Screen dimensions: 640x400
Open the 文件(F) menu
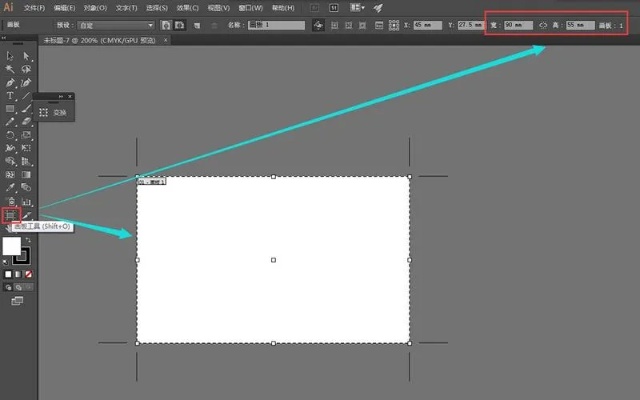[x=34, y=8]
